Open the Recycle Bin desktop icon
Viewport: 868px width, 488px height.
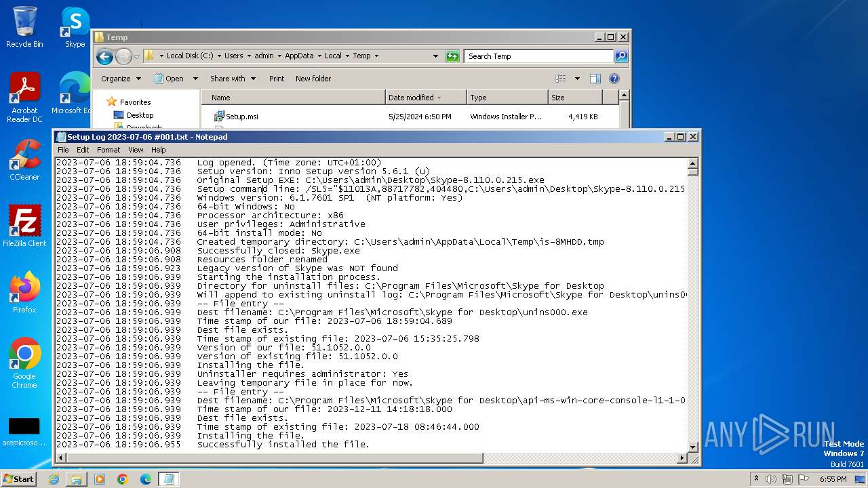click(x=24, y=27)
